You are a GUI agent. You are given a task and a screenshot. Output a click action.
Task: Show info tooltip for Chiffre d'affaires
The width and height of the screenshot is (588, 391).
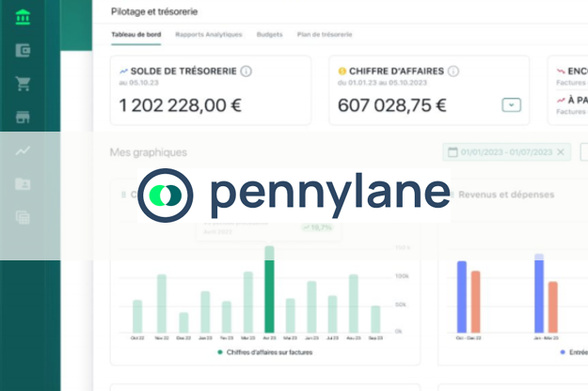pos(453,71)
